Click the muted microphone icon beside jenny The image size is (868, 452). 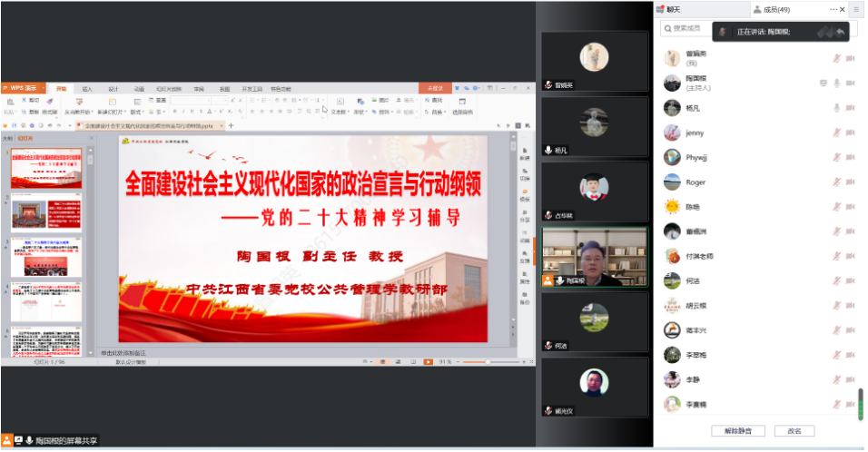(836, 133)
